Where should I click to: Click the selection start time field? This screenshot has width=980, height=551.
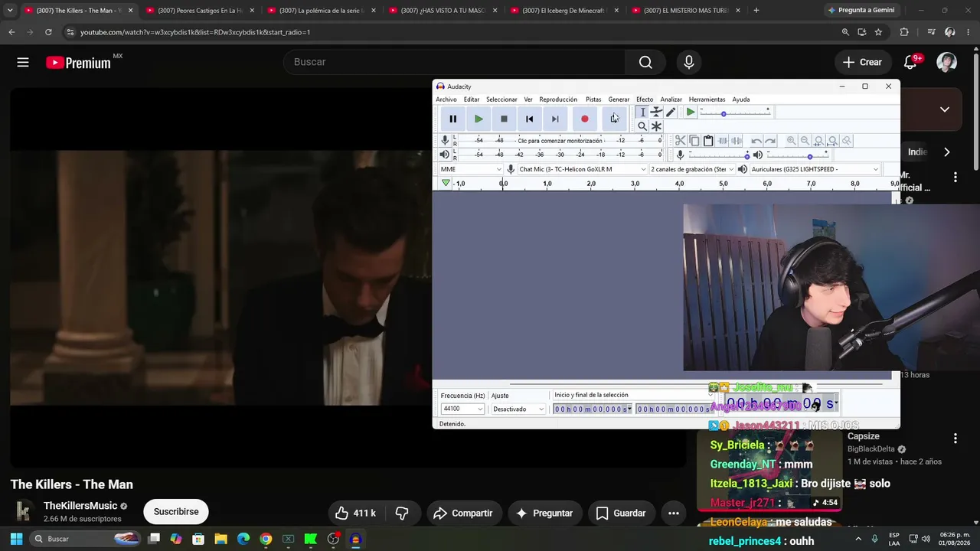(593, 409)
